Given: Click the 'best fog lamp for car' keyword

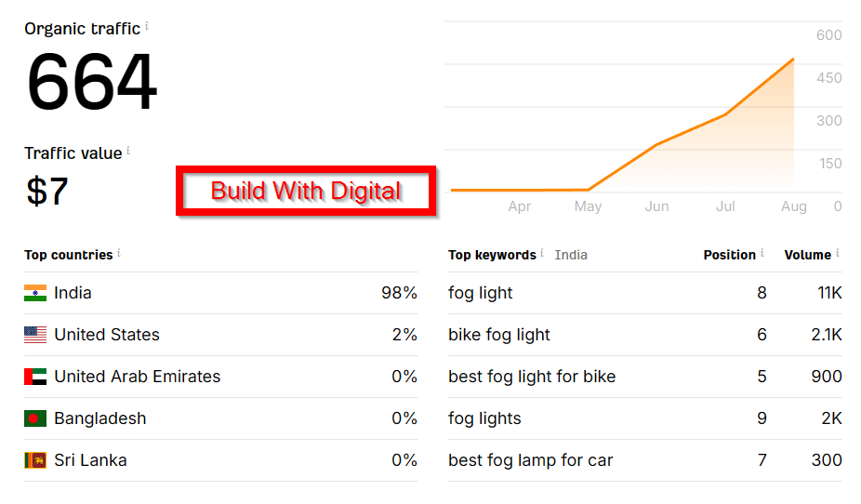Looking at the screenshot, I should click(531, 460).
